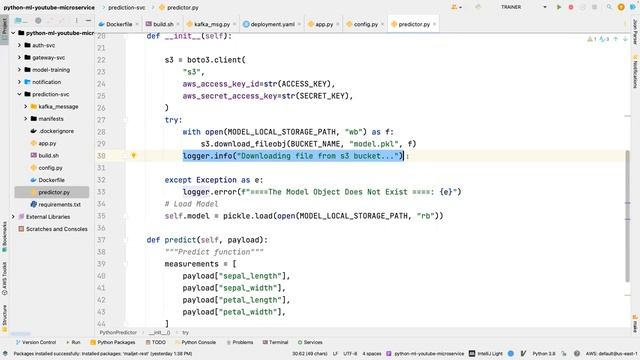640x360 pixels.
Task: Expand the notification folder
Action: pyautogui.click(x=19, y=82)
